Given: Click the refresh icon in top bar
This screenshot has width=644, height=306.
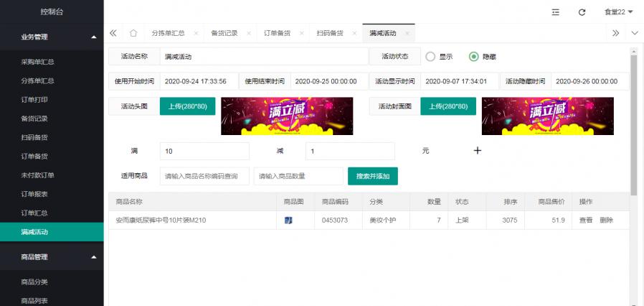Looking at the screenshot, I should 582,12.
